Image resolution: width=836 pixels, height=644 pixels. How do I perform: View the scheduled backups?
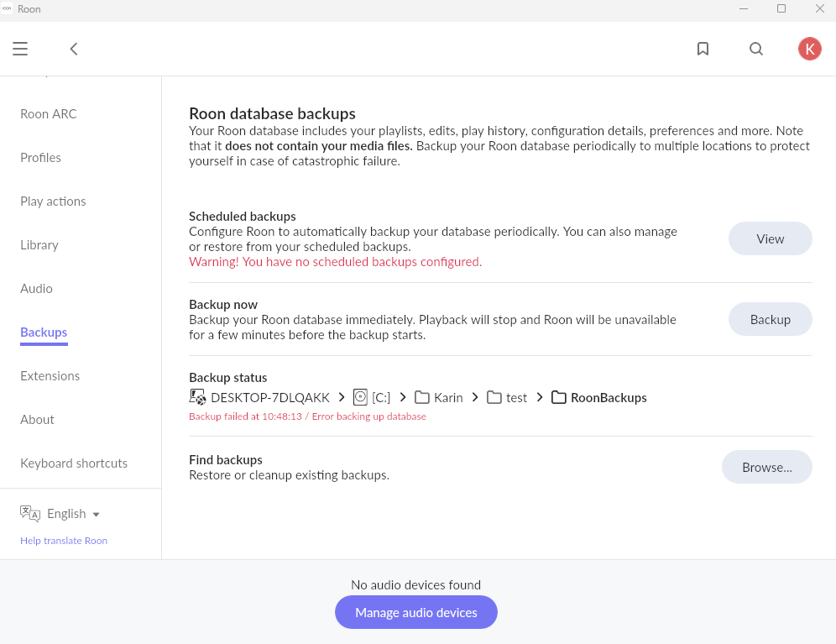[770, 238]
